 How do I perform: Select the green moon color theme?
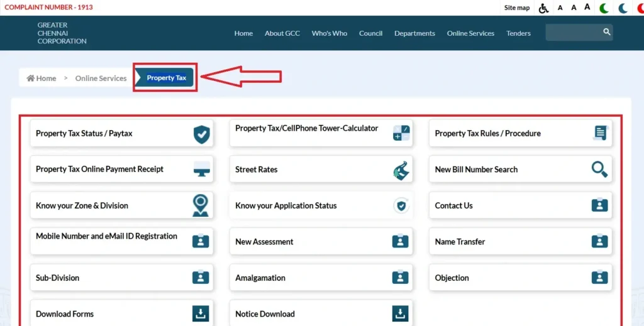click(604, 8)
